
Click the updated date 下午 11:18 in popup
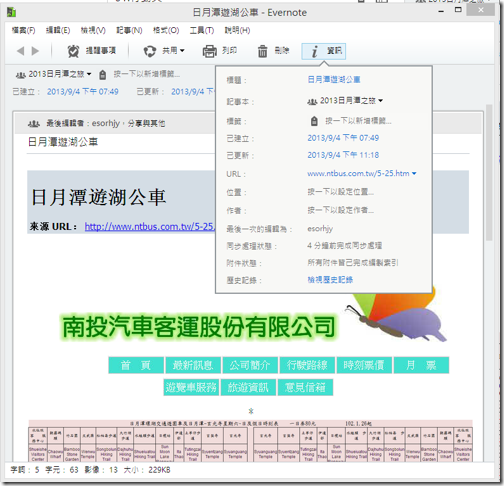pos(343,155)
